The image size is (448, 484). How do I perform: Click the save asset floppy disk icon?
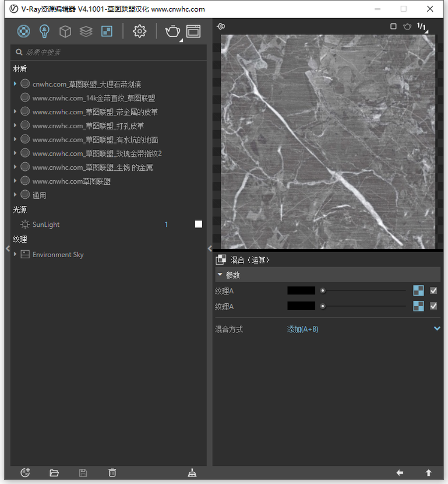point(83,472)
